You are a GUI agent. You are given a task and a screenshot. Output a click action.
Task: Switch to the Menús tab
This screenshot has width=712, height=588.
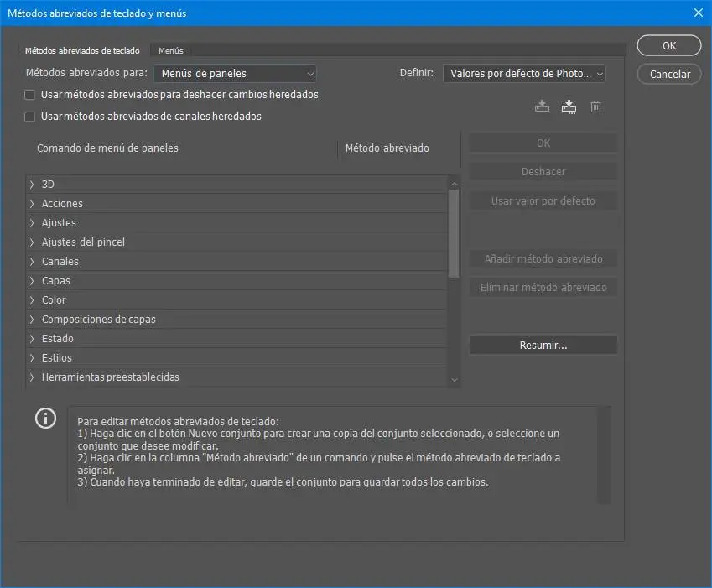171,51
